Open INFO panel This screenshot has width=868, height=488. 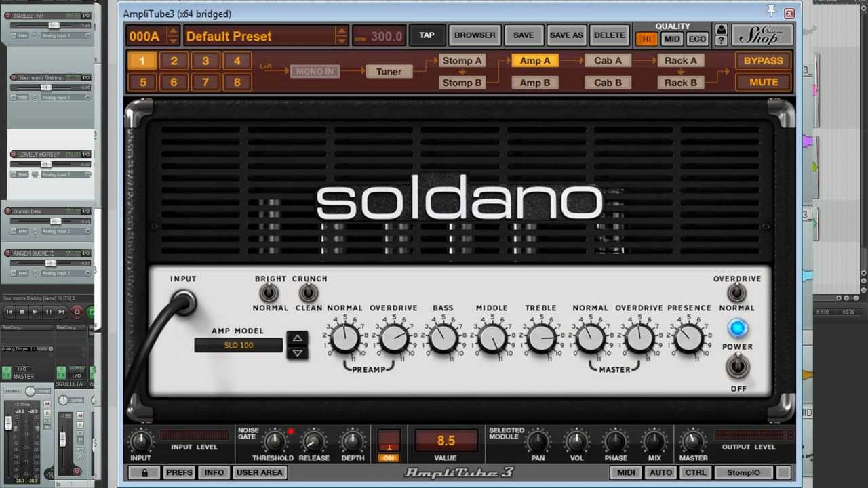[214, 472]
